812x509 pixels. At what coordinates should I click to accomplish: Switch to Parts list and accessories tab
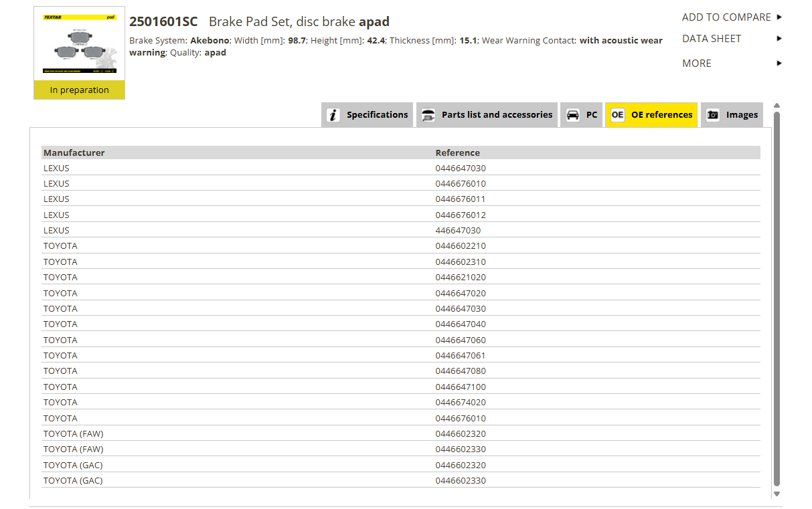[x=487, y=115]
